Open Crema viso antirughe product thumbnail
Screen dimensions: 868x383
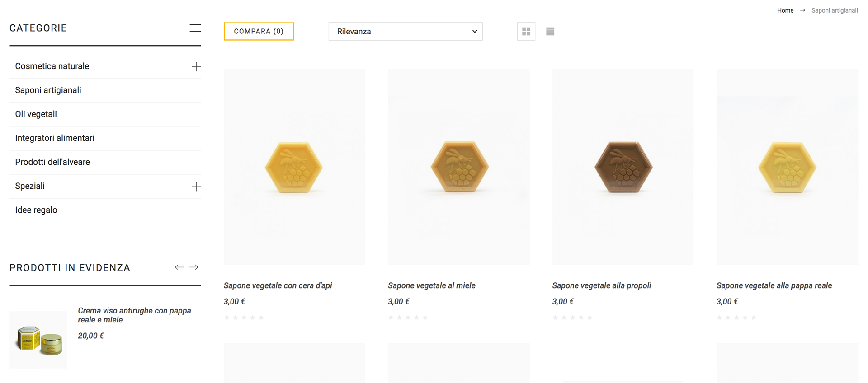(38, 340)
